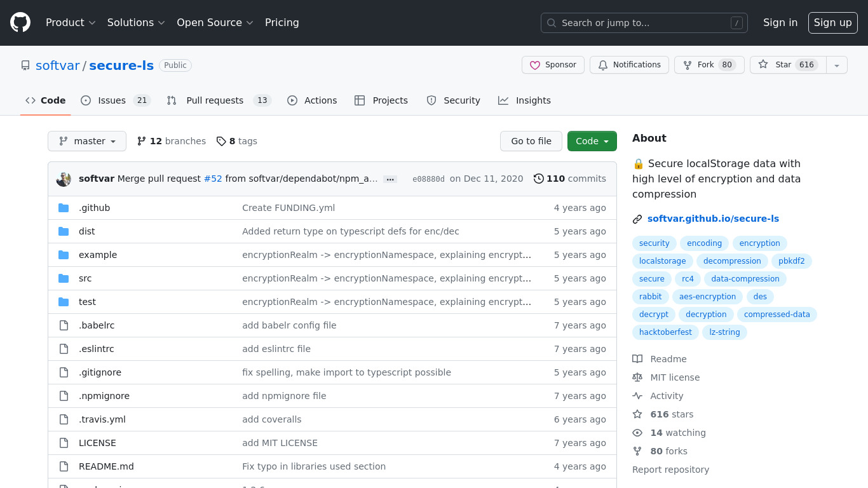Click the file icon for .eslintrc
The image size is (868, 488).
click(64, 349)
